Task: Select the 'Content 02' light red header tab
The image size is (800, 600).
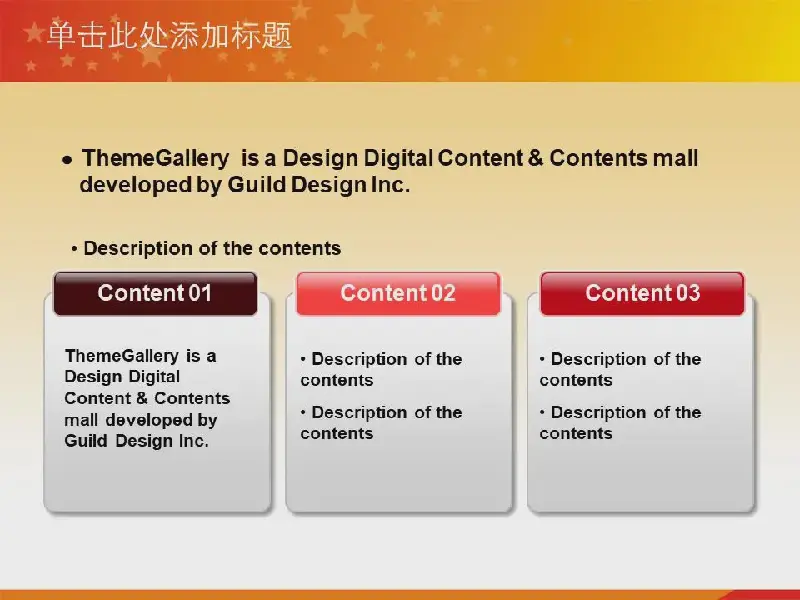Action: point(398,293)
